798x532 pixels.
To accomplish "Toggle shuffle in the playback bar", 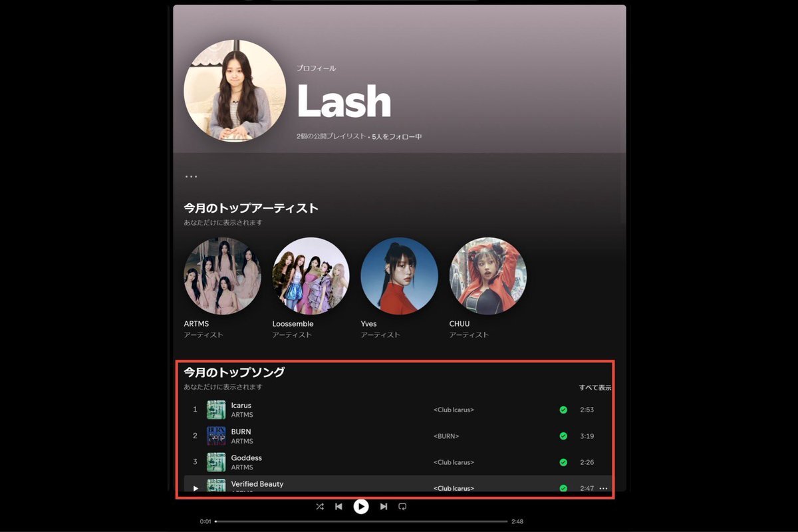I will pos(320,507).
